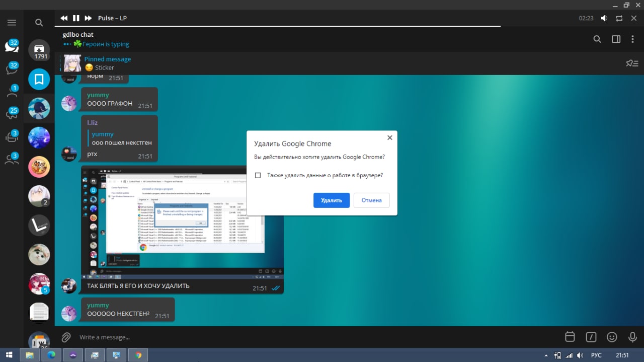This screenshot has height=362, width=644.
Task: Toggle the chat info side panel
Action: (x=616, y=39)
